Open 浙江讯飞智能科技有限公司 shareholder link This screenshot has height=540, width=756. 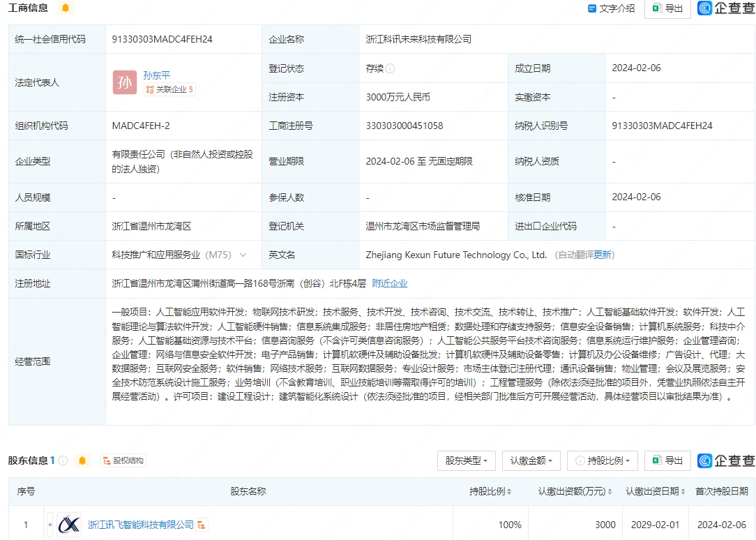coord(140,525)
